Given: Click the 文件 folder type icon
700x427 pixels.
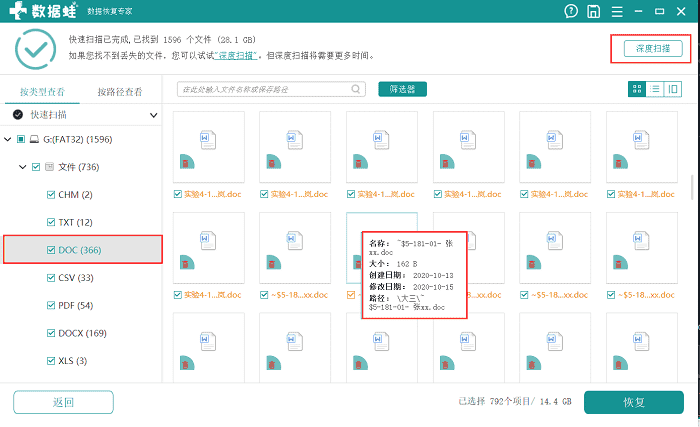Looking at the screenshot, I should 50,167.
